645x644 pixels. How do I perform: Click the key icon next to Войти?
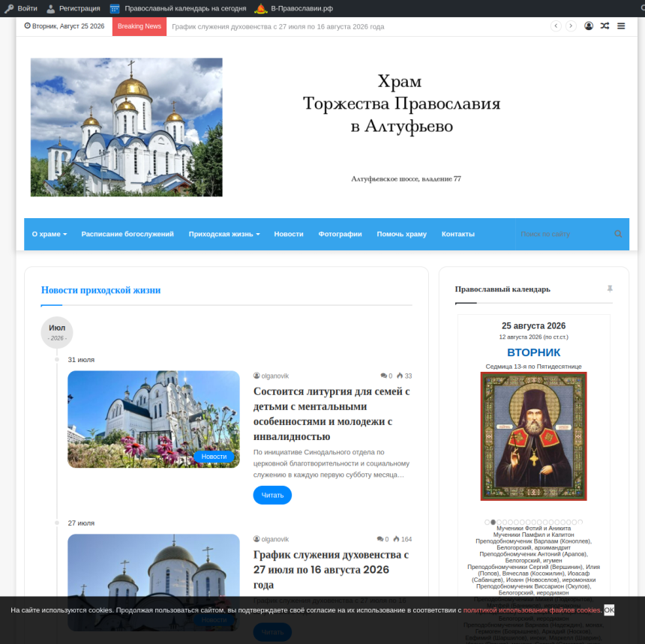click(x=9, y=8)
